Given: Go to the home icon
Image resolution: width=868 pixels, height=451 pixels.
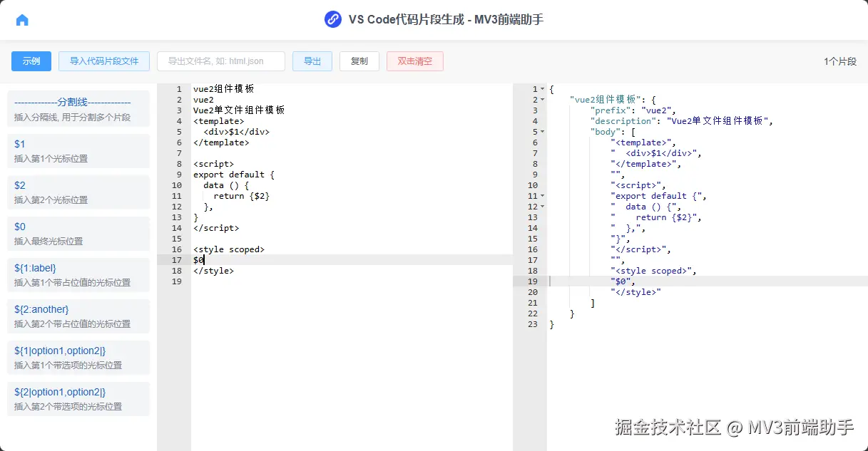Looking at the screenshot, I should point(22,20).
